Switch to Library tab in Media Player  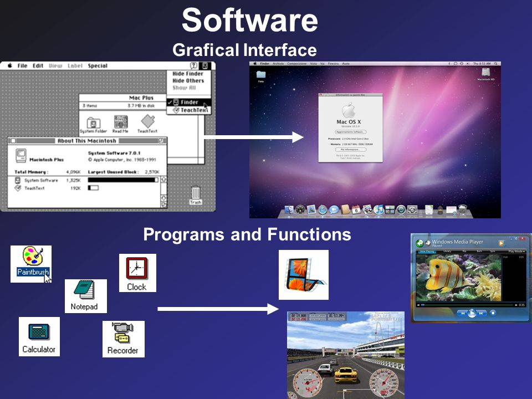447,251
